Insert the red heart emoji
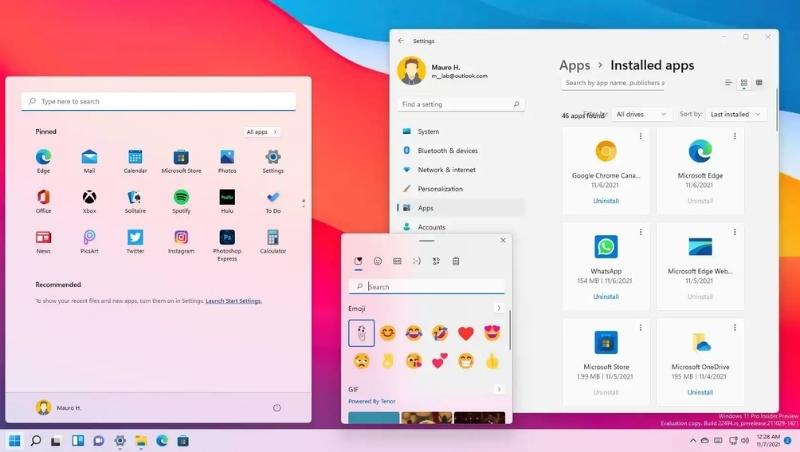The image size is (800, 452). pyautogui.click(x=465, y=333)
